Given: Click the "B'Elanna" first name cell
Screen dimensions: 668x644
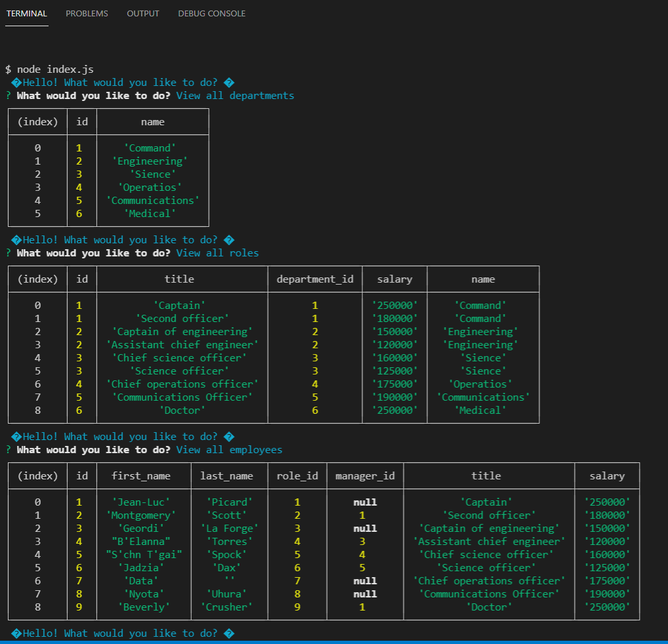Looking at the screenshot, I should point(141,542).
